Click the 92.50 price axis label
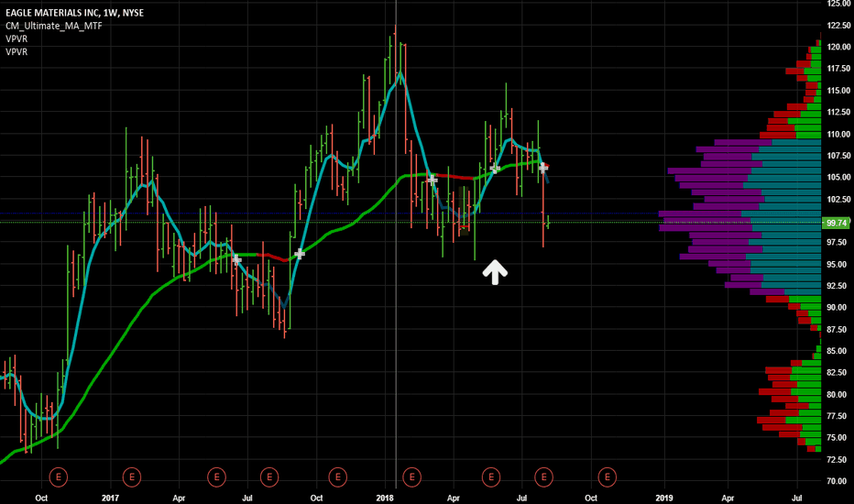This screenshot has width=854, height=504. (838, 286)
